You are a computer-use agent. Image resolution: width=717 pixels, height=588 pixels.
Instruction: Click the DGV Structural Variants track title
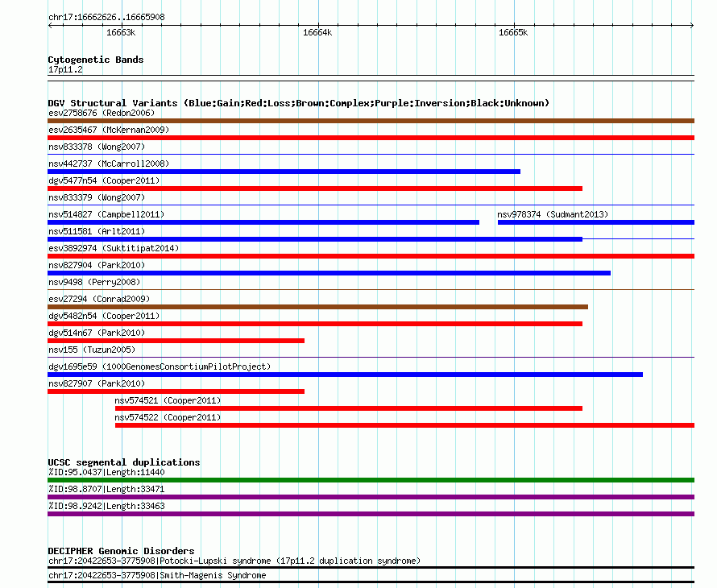299,103
